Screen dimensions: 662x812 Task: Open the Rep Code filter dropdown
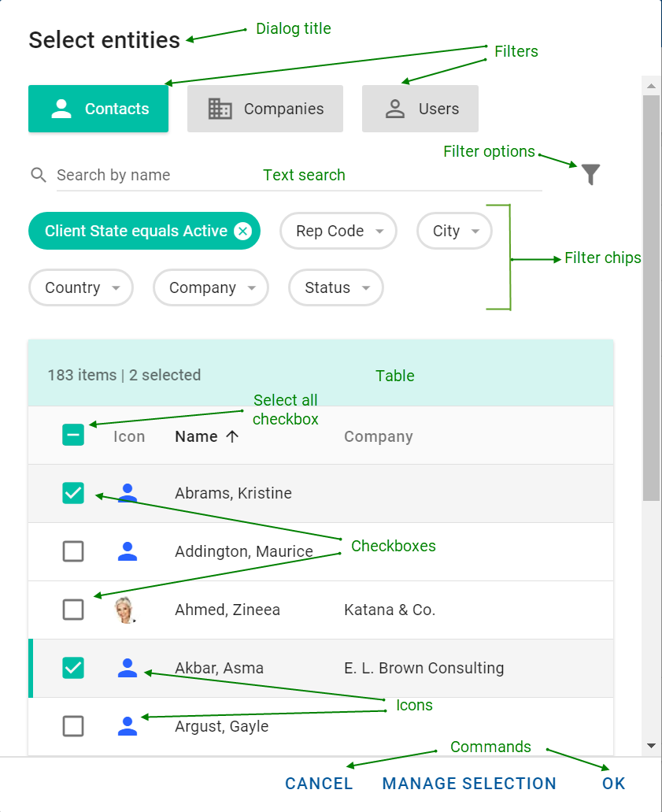[338, 231]
